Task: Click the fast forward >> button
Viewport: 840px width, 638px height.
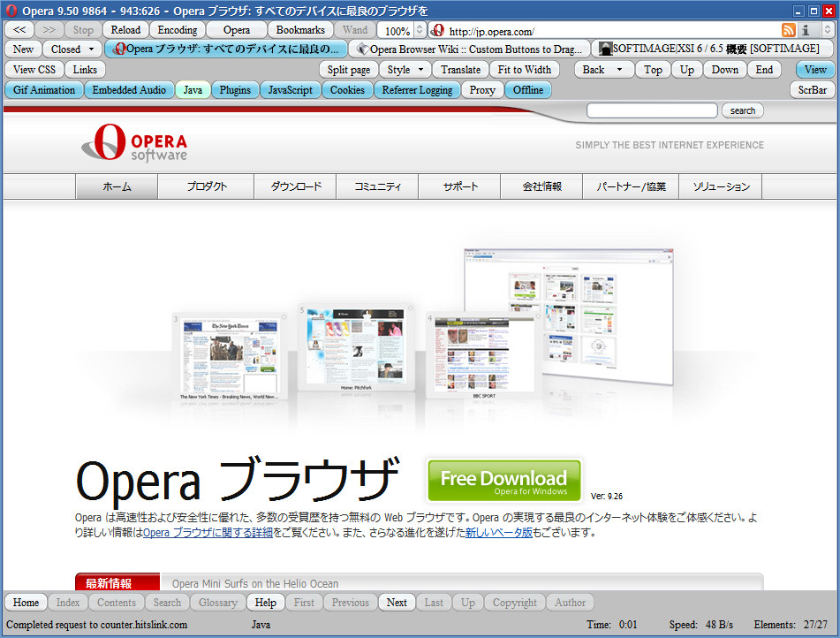Action: (49, 30)
